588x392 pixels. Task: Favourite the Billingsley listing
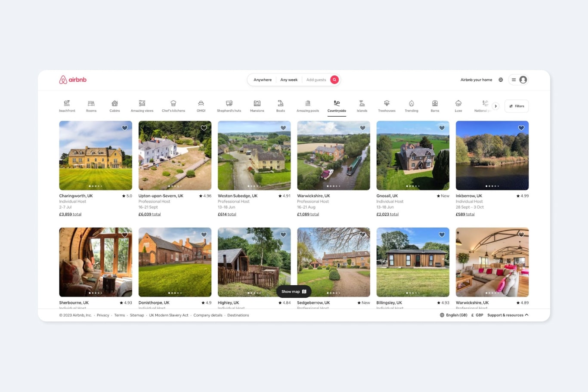click(442, 235)
